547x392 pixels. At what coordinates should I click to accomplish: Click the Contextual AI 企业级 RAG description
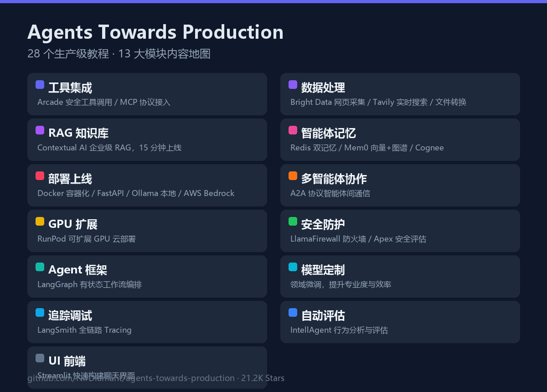tap(109, 148)
